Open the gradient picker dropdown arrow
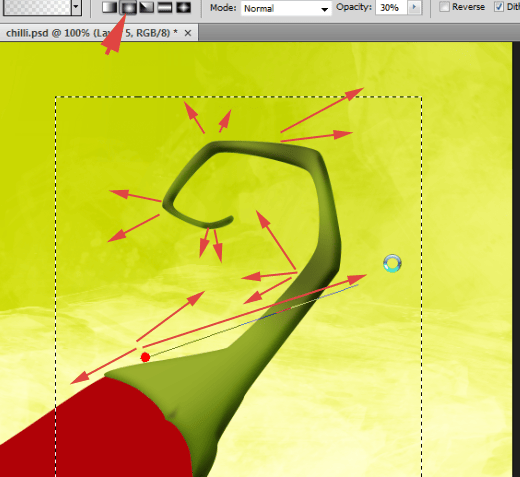 coord(76,7)
